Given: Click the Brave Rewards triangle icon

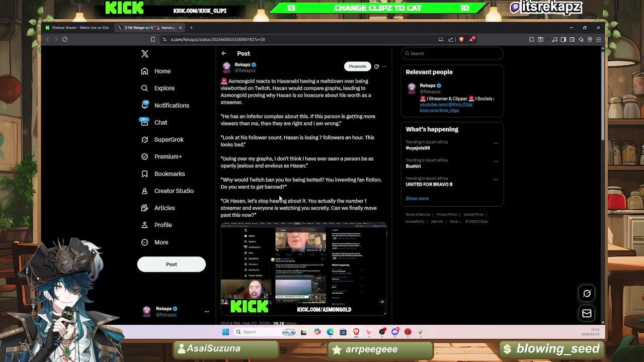Looking at the screenshot, I should click(472, 39).
